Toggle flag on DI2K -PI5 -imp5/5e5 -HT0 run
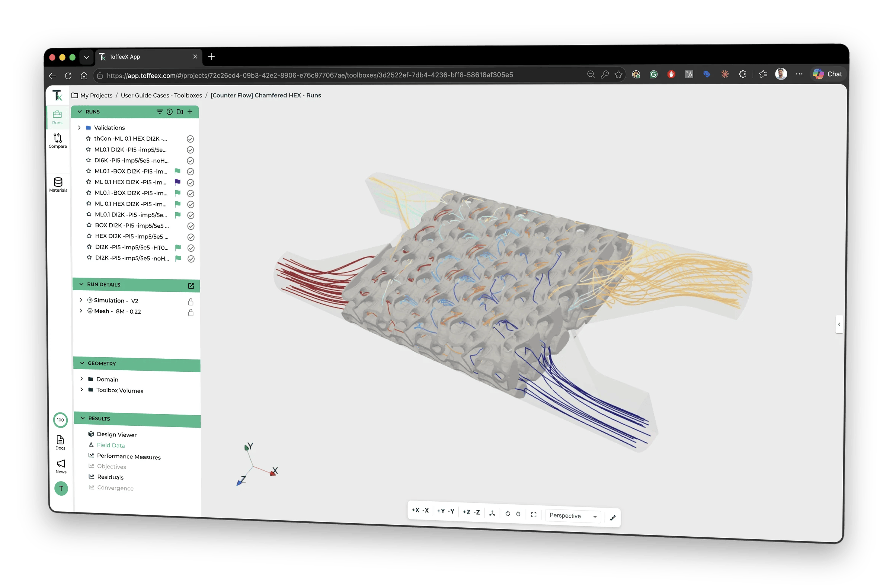This screenshot has height=588, width=893. click(178, 247)
